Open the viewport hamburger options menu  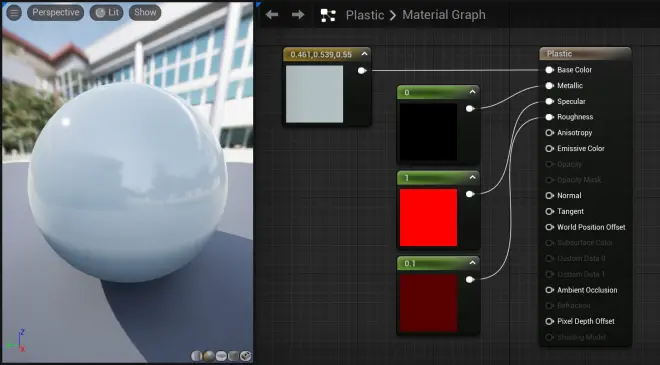[14, 13]
